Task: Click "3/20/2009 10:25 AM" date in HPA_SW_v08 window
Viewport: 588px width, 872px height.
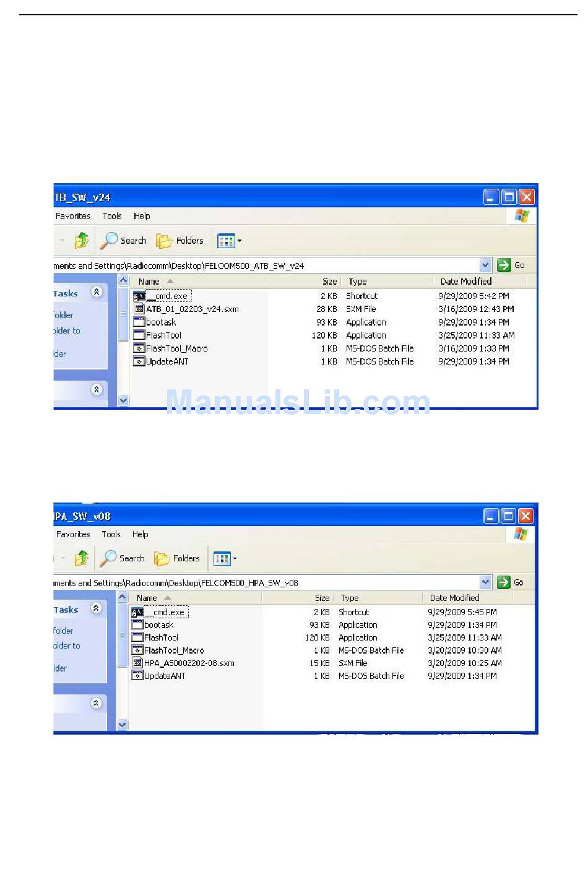Action: point(465,663)
